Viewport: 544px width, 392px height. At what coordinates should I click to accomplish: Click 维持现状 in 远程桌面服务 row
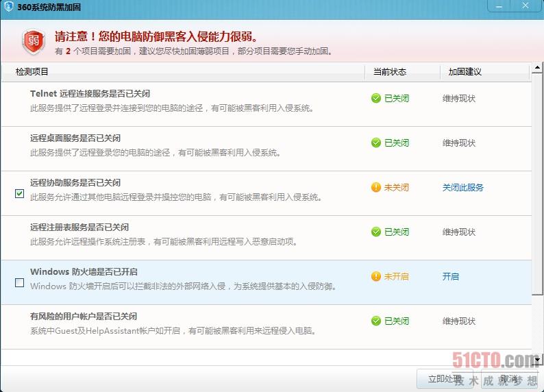coord(459,143)
